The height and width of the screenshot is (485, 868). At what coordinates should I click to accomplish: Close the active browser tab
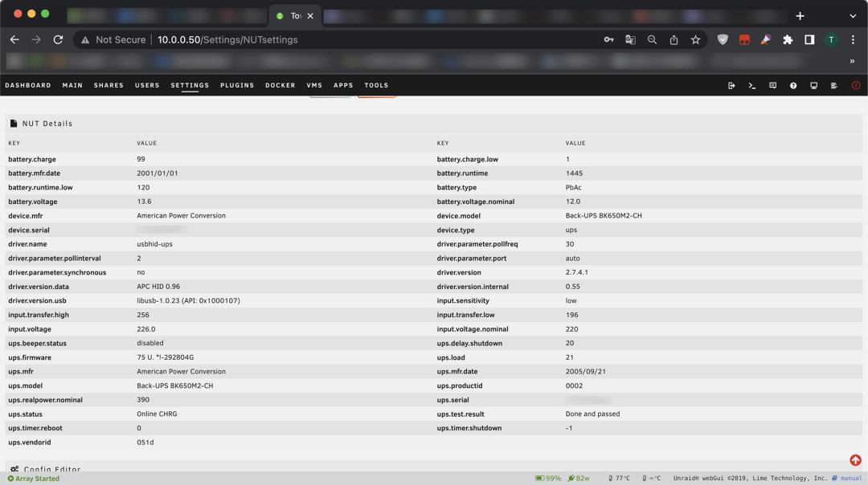coord(310,16)
